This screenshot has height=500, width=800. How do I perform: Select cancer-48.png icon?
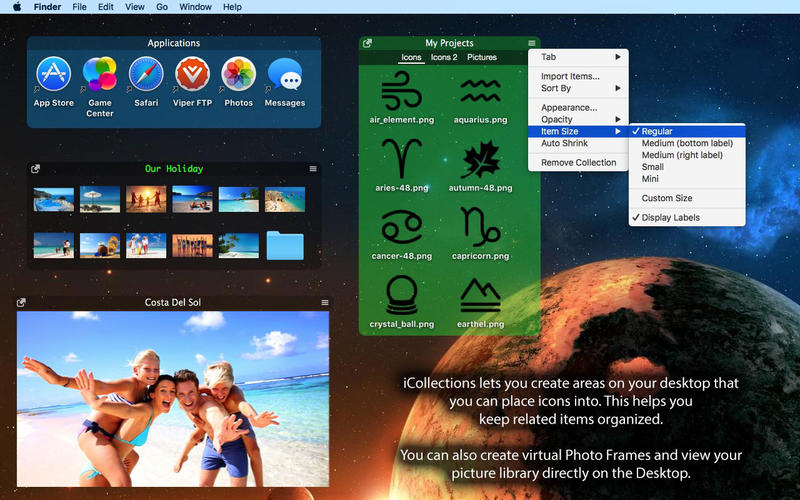402,227
